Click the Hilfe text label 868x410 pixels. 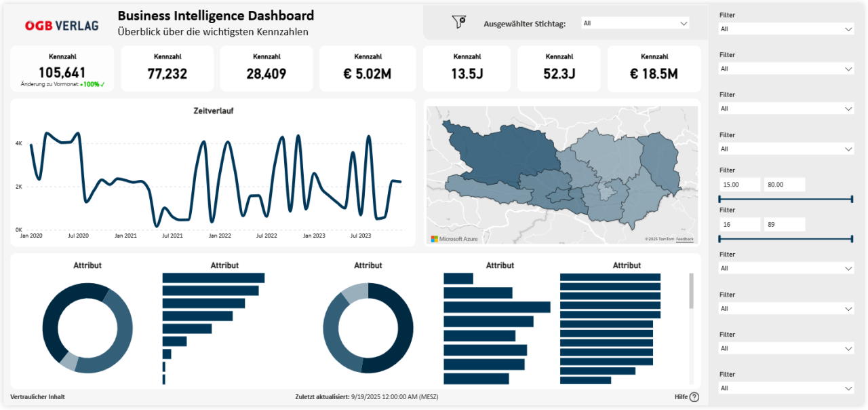coord(680,397)
